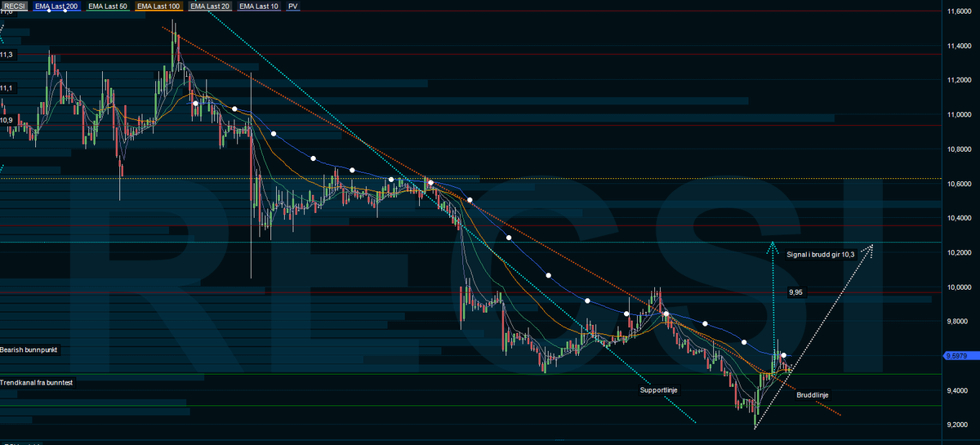The image size is (980, 445).
Task: Toggle the EMA Last 20 indicator
Action: pyautogui.click(x=210, y=6)
